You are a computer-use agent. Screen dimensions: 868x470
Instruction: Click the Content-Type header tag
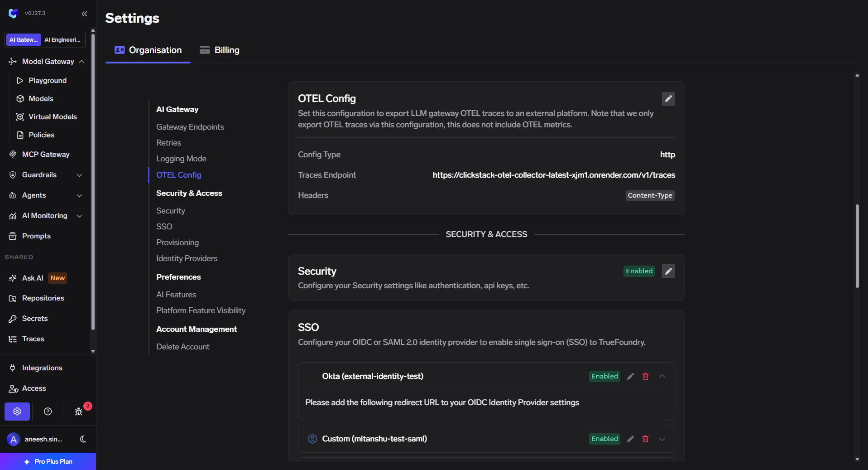point(650,195)
